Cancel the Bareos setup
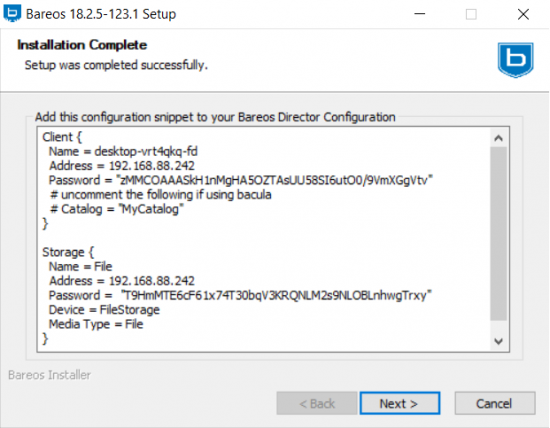 [x=495, y=403]
